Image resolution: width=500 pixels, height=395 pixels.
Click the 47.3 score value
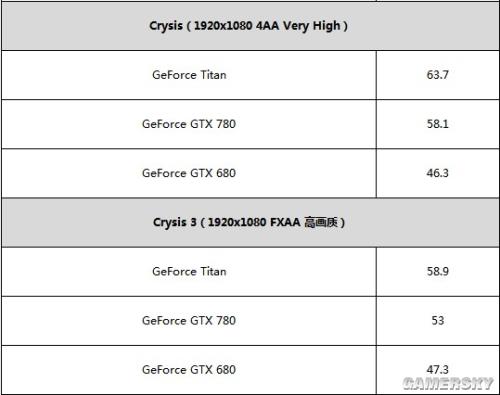click(x=438, y=369)
